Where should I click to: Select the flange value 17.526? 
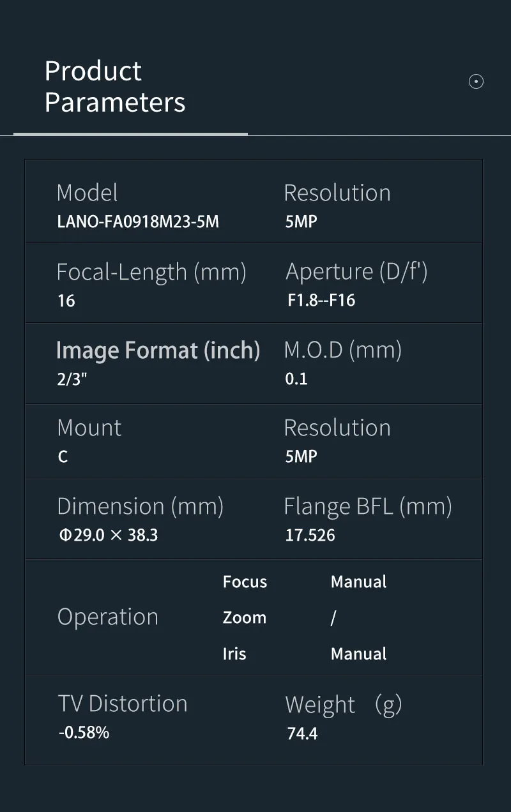(310, 535)
